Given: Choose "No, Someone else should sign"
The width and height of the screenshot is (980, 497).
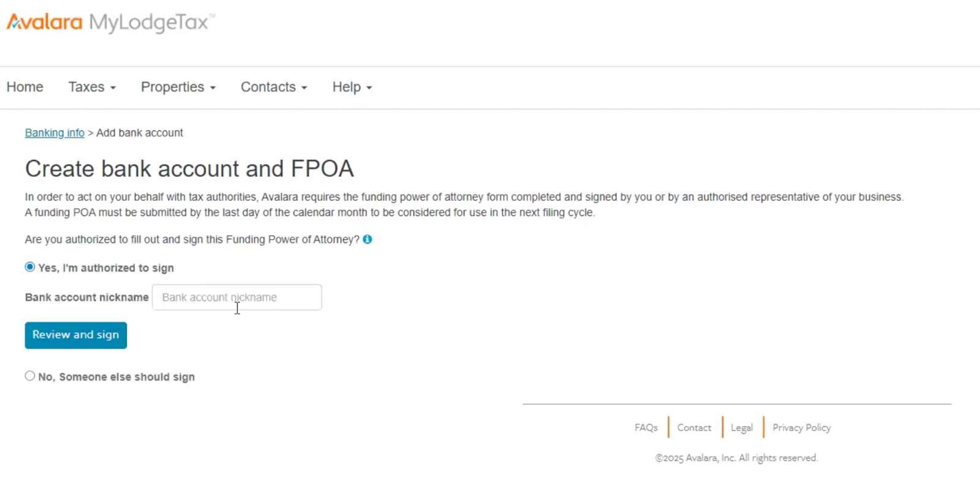Looking at the screenshot, I should pyautogui.click(x=29, y=375).
